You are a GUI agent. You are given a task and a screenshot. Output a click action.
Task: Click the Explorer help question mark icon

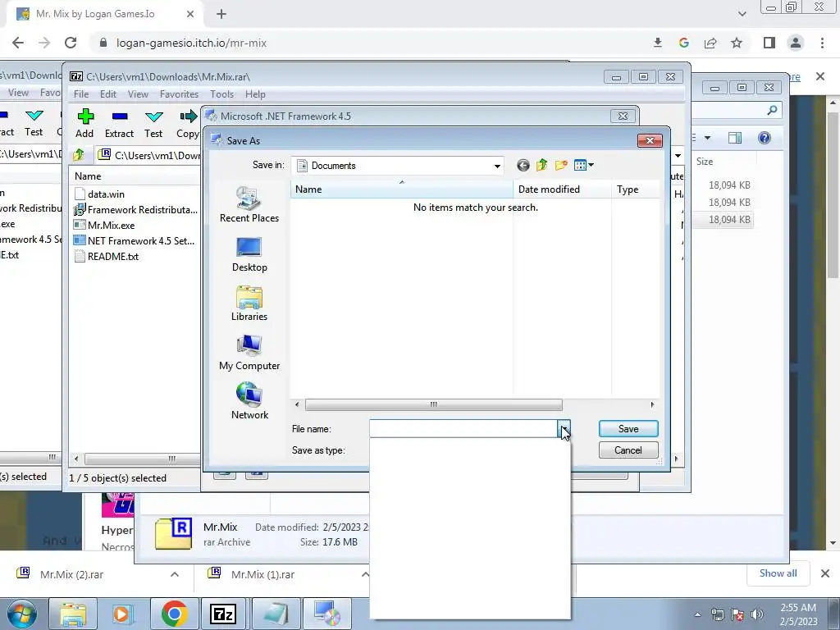(765, 138)
